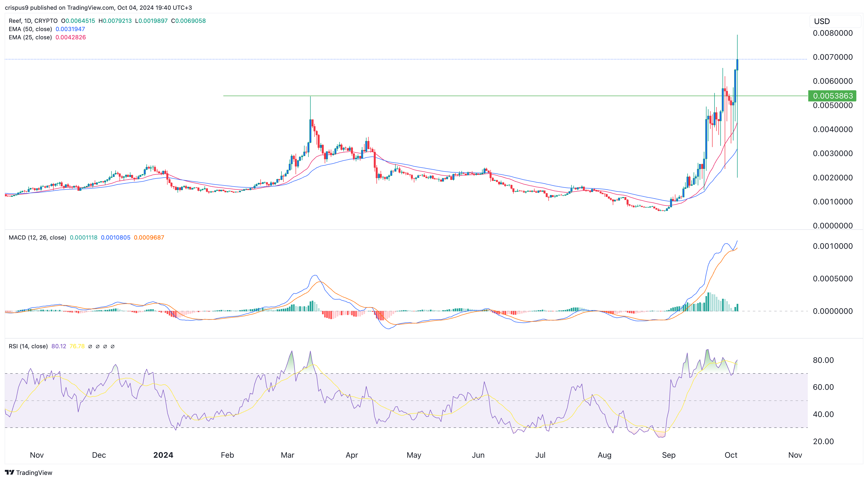Click the MACD histogram value 0.0001118
Screen dimensions: 868x481
click(84, 238)
